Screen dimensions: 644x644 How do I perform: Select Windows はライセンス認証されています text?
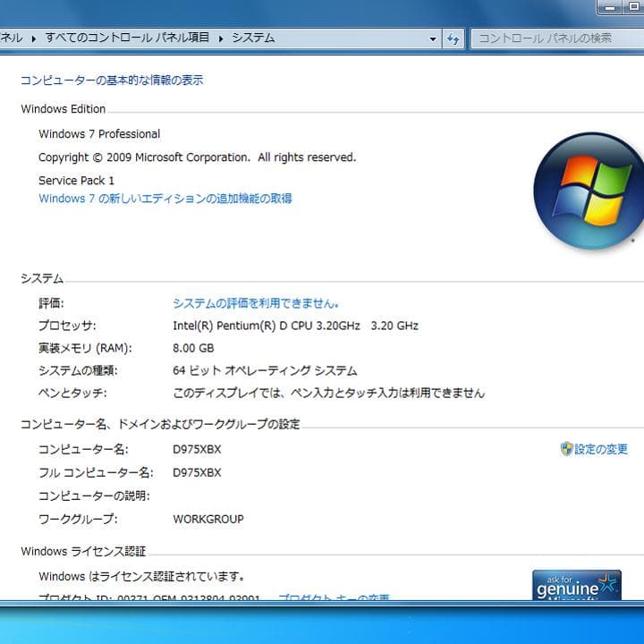(x=141, y=577)
